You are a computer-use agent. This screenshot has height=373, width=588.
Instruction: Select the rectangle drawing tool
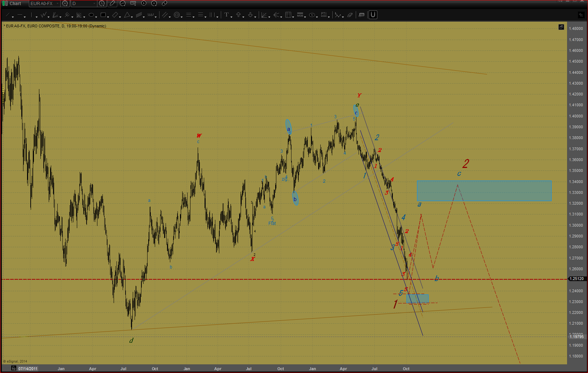pos(103,15)
